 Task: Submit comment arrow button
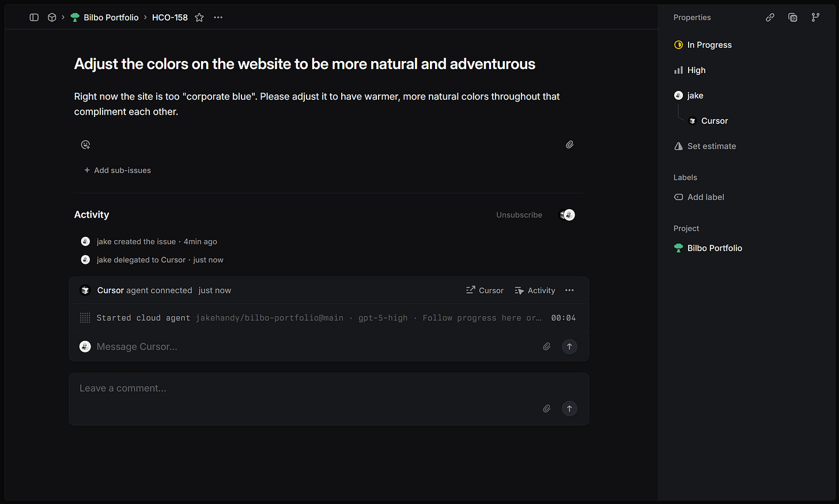coord(569,408)
